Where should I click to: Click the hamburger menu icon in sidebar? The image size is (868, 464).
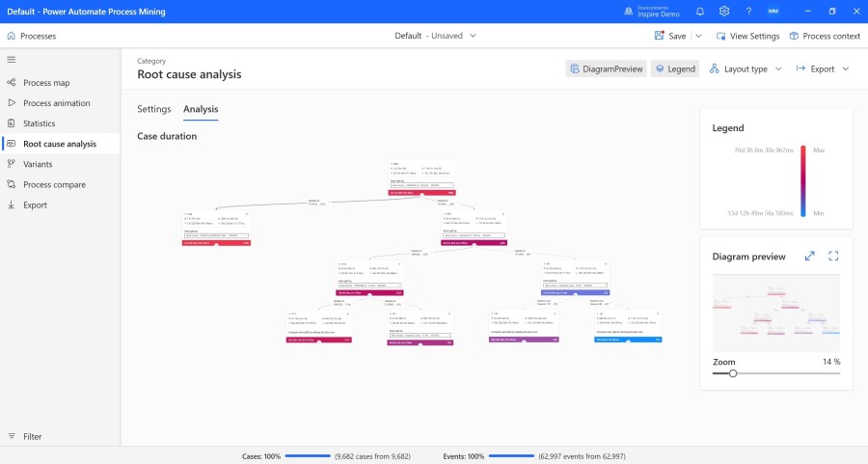[x=12, y=59]
